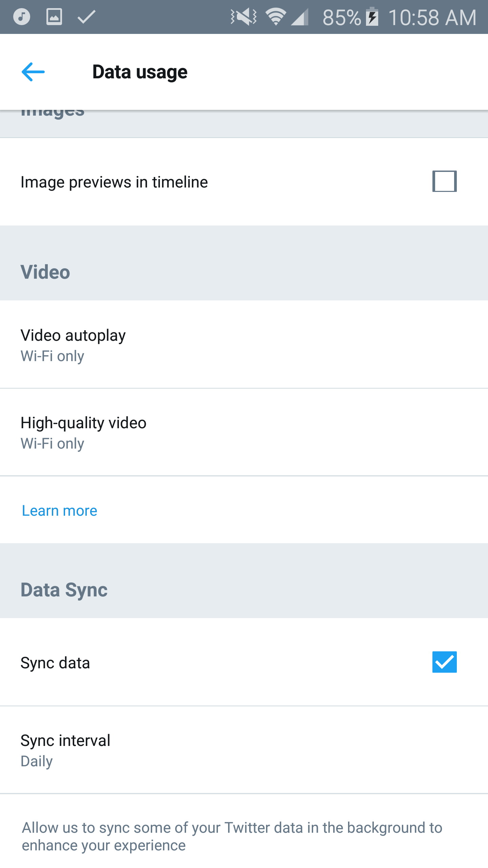Open the Learn more link
Viewport: 488px width, 868px height.
(60, 511)
